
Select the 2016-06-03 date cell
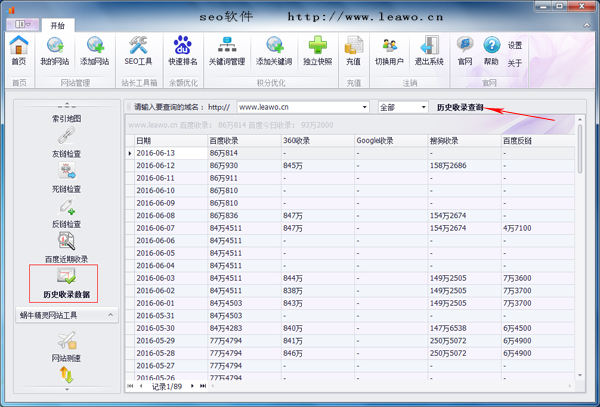tap(170, 278)
